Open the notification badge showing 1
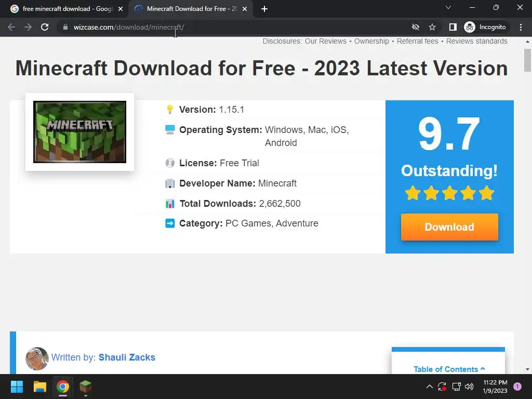Image resolution: width=532 pixels, height=399 pixels. [x=517, y=387]
